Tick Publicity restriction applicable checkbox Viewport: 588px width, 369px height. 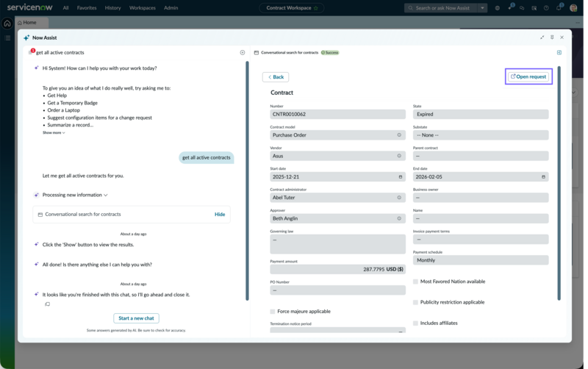(415, 302)
